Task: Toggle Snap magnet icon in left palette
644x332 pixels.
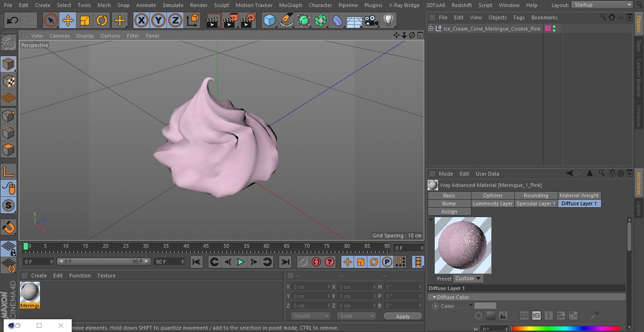Action: click(x=8, y=227)
